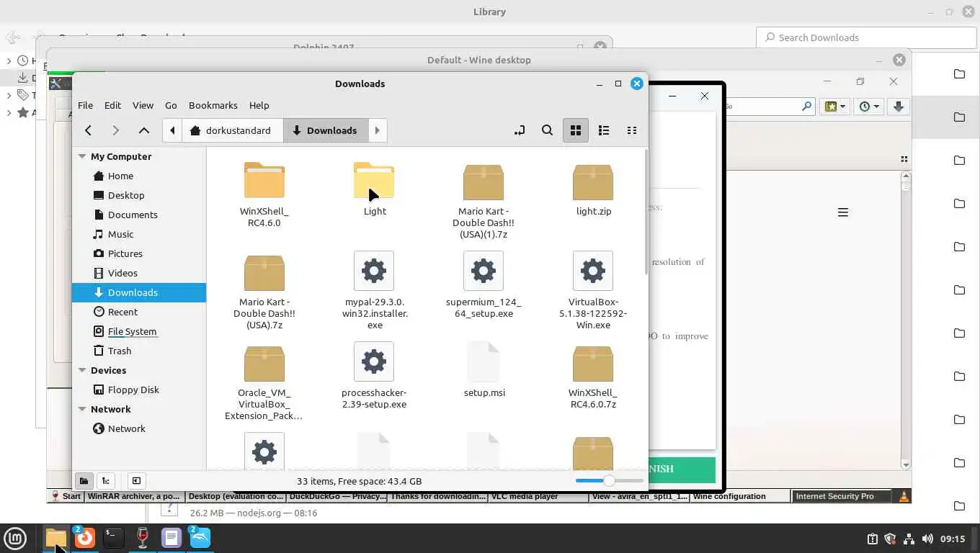This screenshot has width=980, height=553.
Task: Click the Search Downloads field in Library
Action: pyautogui.click(x=865, y=37)
